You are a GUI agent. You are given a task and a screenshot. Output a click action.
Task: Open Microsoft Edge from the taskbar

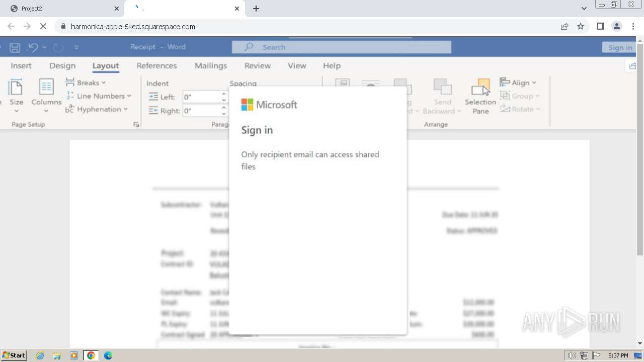tap(108, 355)
